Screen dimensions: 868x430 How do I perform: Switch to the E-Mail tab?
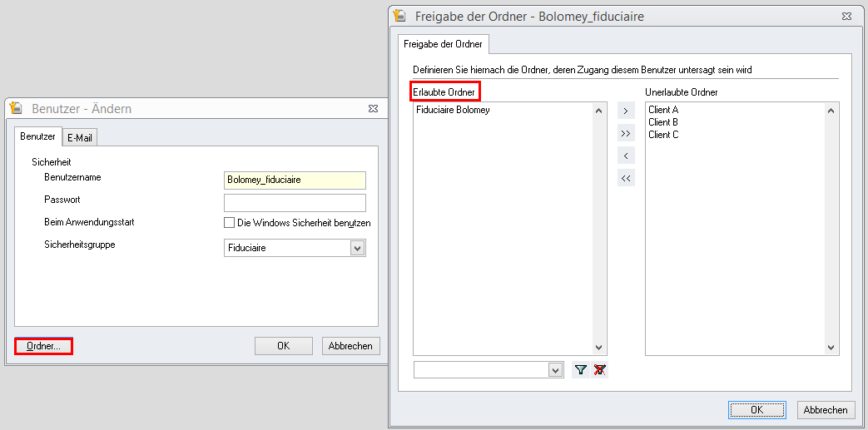point(80,137)
